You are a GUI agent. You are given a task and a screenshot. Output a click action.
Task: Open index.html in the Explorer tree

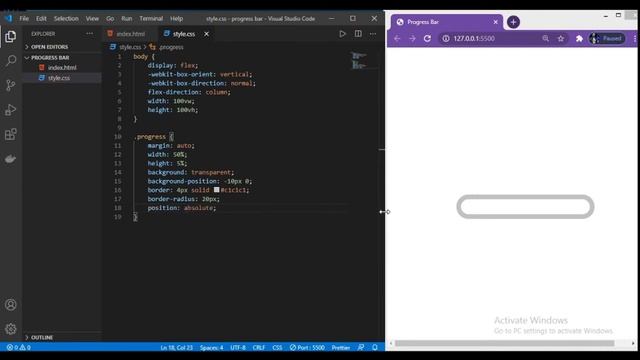(x=62, y=68)
